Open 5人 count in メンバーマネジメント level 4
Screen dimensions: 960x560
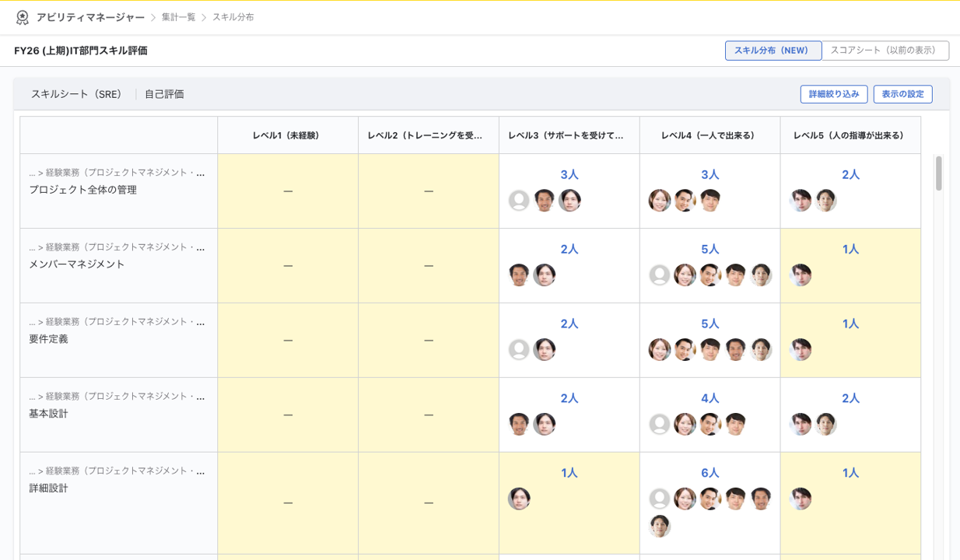710,250
